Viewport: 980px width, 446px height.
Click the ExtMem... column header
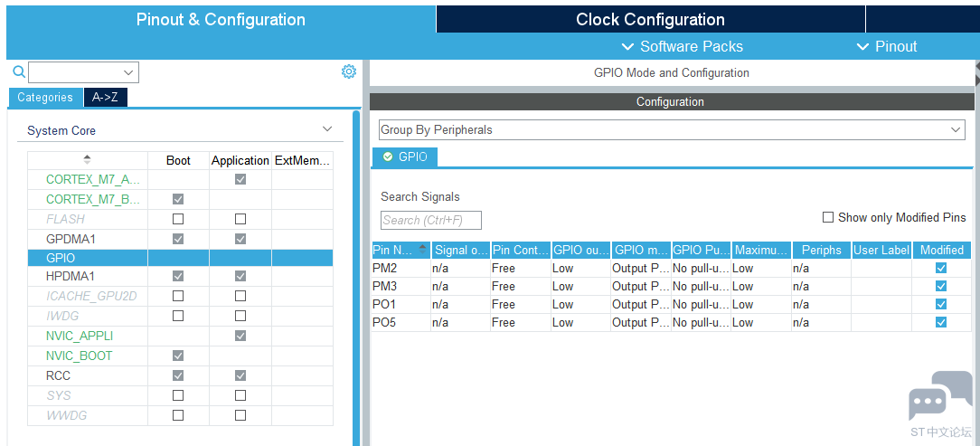pos(303,160)
